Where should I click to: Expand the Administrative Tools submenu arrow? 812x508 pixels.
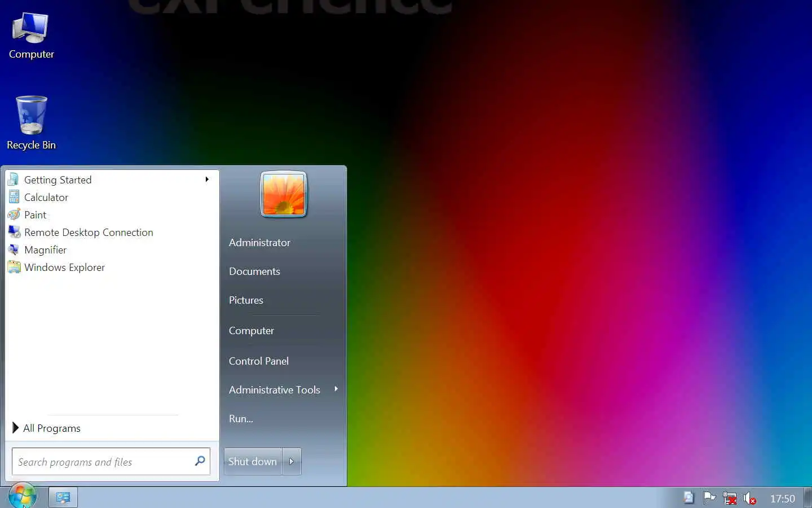(x=336, y=389)
